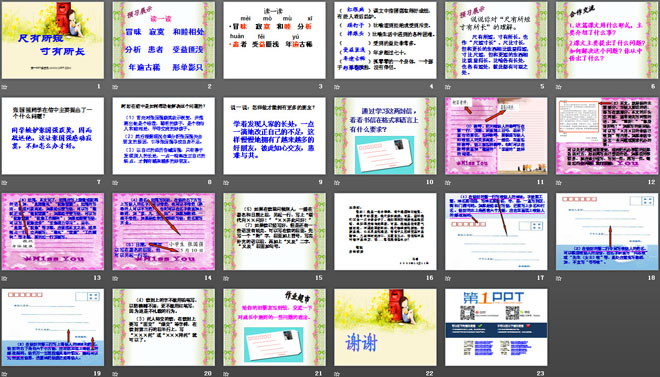Click the animation star under slide 18
Viewport: 660px width, 377px height.
[559, 278]
